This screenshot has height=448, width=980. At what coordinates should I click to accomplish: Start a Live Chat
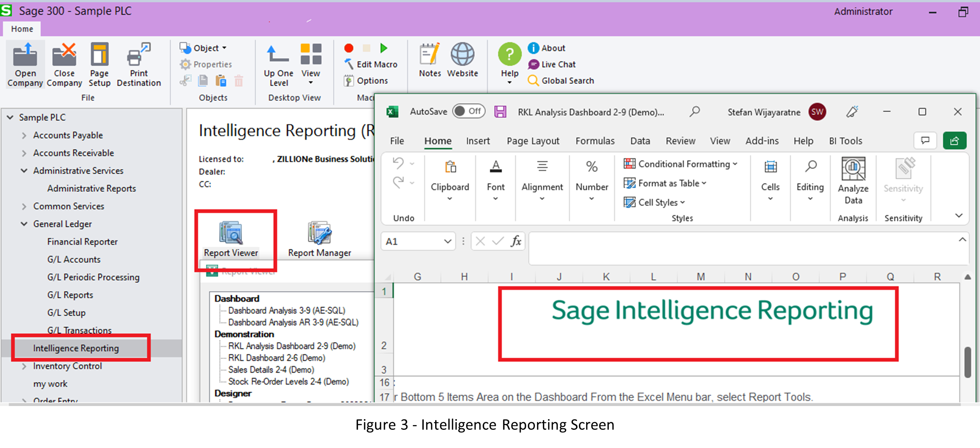(x=552, y=64)
